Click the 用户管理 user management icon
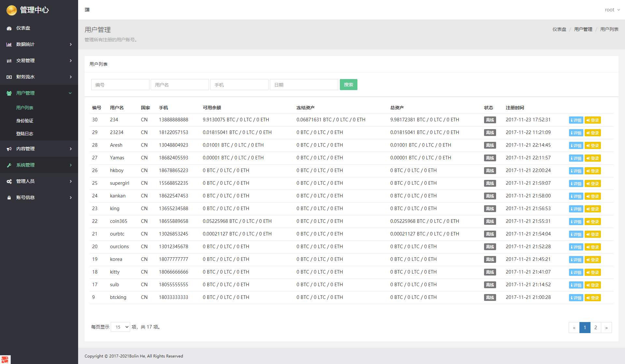Screen dimensions: 625x364 pyautogui.click(x=9, y=93)
